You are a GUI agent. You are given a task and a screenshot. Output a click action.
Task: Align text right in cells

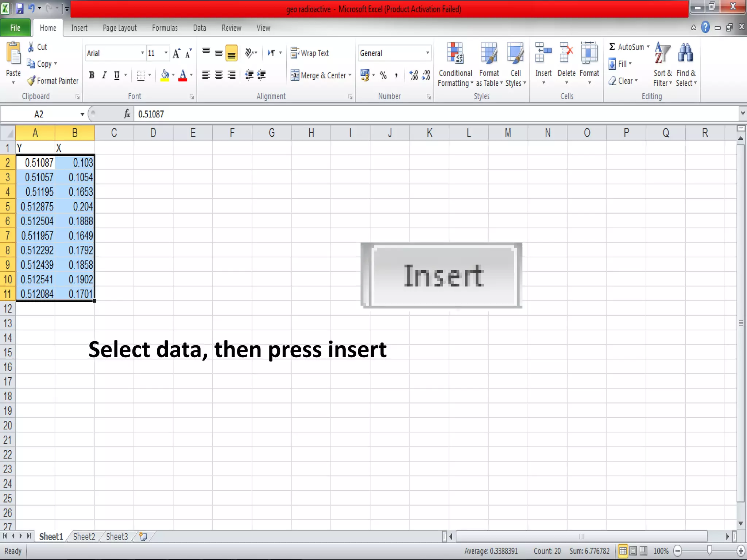pos(232,75)
